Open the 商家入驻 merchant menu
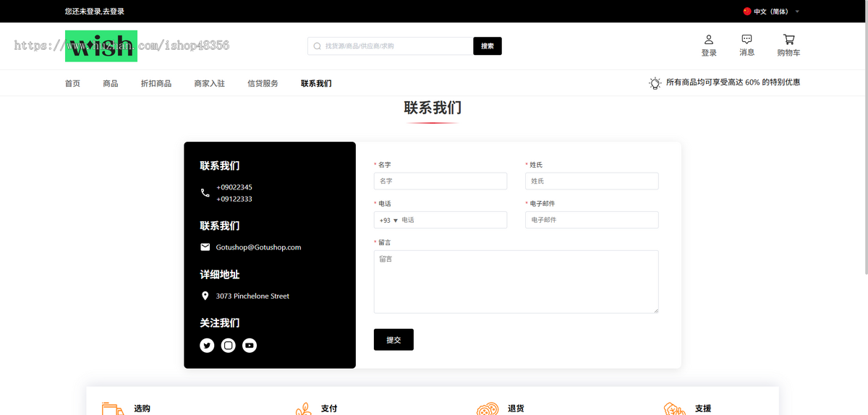This screenshot has height=415, width=868. click(x=209, y=83)
